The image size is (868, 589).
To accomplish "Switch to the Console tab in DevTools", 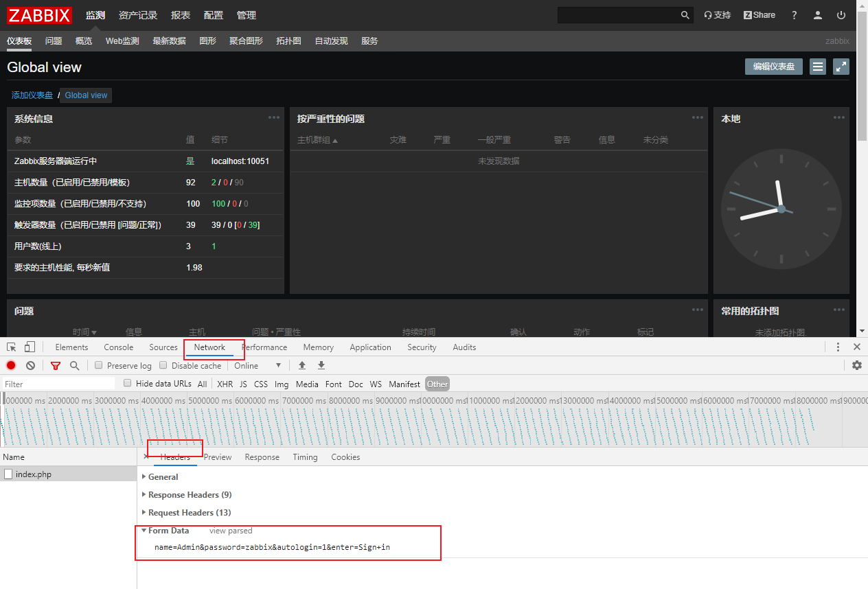I will tap(118, 347).
